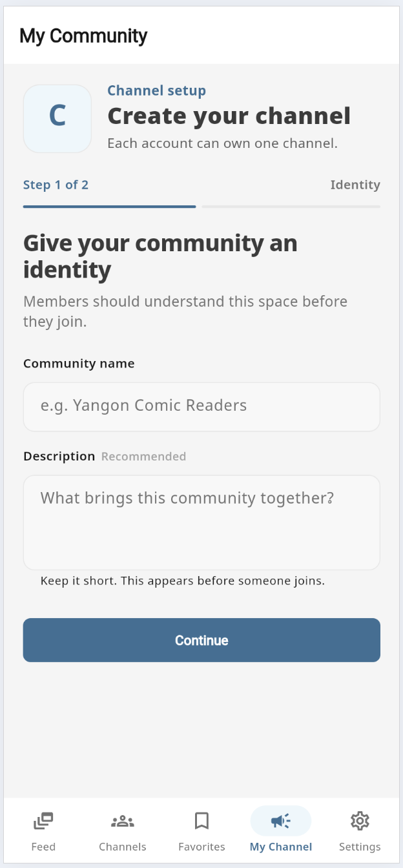The width and height of the screenshot is (403, 868).
Task: Open Settings with the gear icon
Action: point(360,821)
